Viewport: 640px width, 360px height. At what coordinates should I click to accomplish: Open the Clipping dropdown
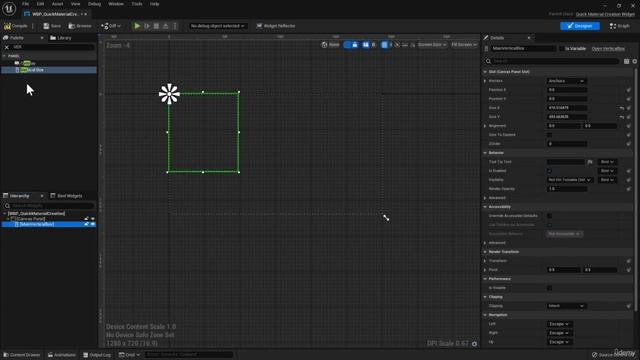pos(567,306)
